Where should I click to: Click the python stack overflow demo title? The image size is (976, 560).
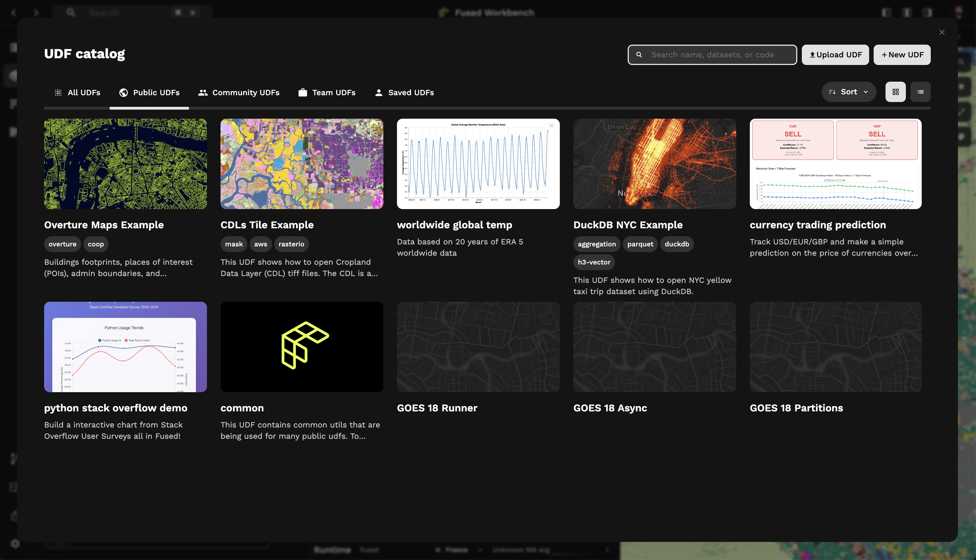point(116,408)
